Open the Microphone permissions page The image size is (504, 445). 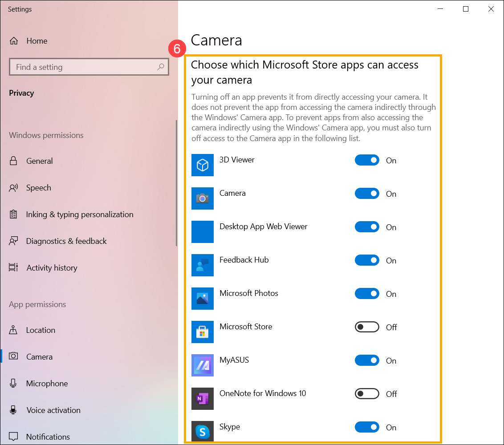tap(89, 383)
